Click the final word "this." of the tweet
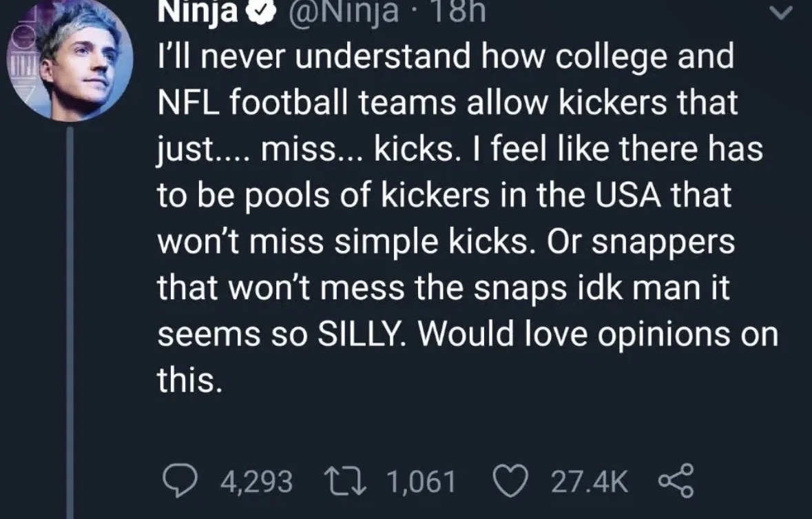 190,382
